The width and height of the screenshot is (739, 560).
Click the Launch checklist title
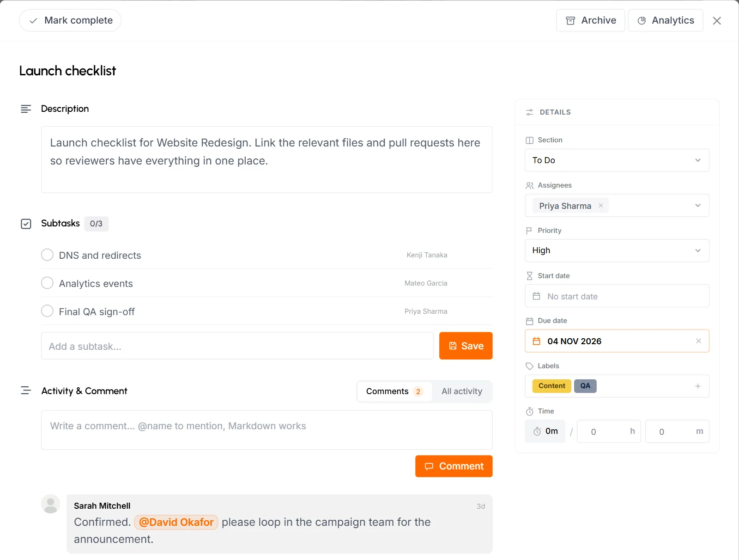click(x=67, y=71)
